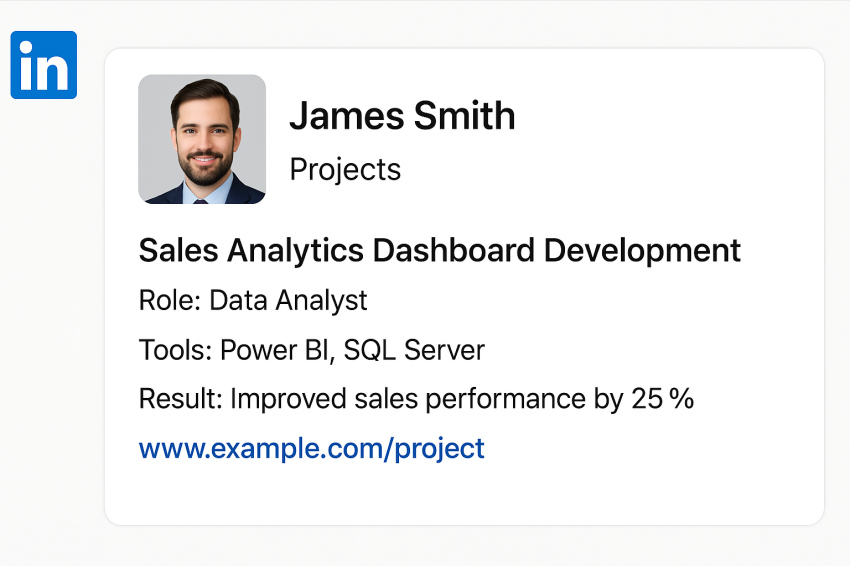This screenshot has height=566, width=850.
Task: Open the Sales Analytics Dashboard Development project
Action: pyautogui.click(x=439, y=250)
